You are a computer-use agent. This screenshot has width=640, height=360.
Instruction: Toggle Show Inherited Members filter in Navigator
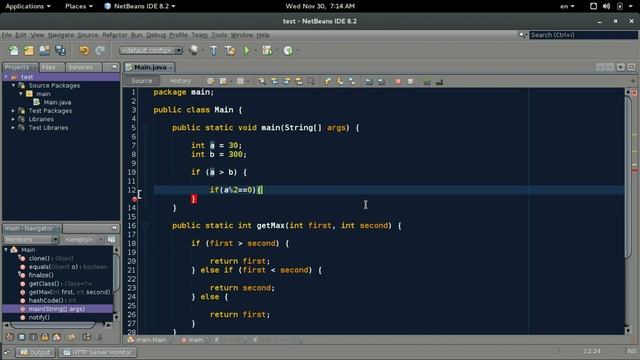pyautogui.click(x=10, y=337)
